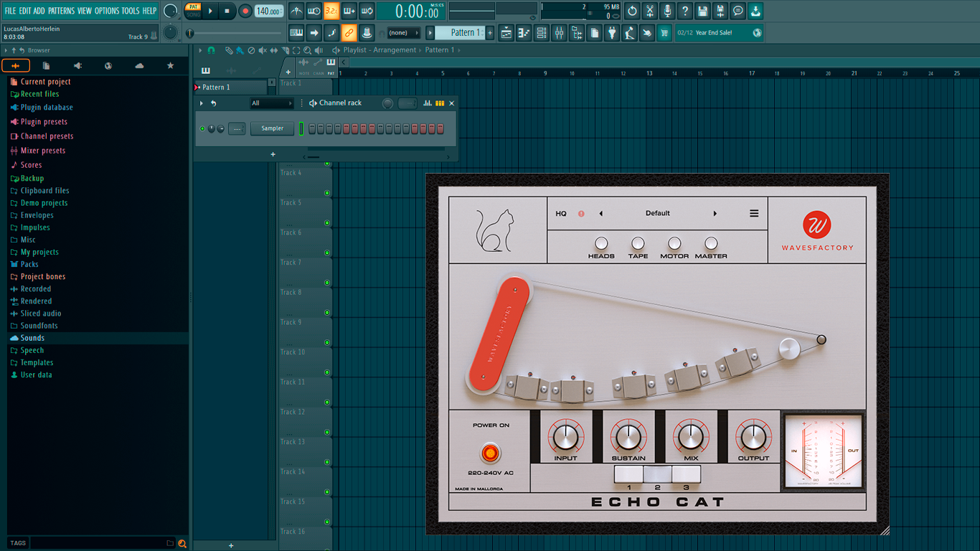This screenshot has width=980, height=551.
Task: Select Echo Cat head switch 1
Action: [x=628, y=474]
